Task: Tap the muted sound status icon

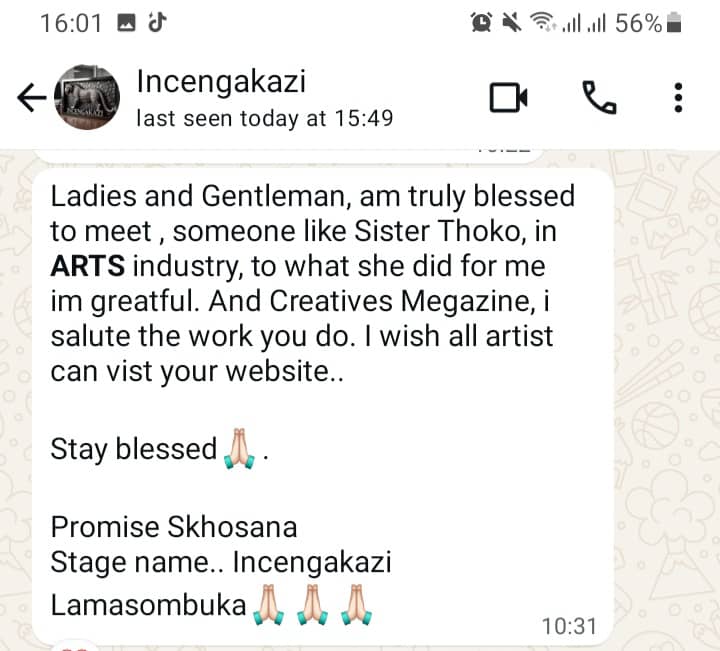Action: (511, 22)
